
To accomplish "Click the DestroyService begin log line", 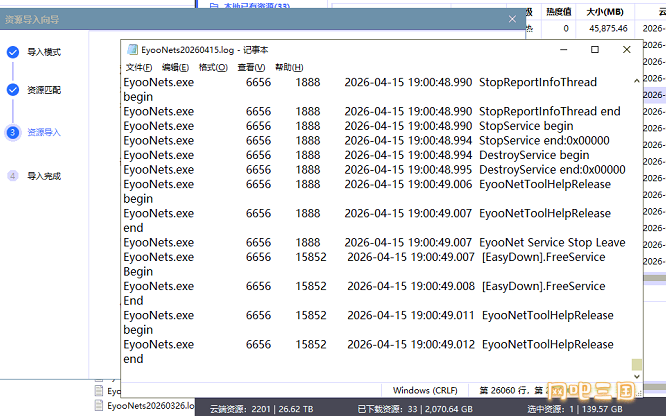I will tap(356, 155).
